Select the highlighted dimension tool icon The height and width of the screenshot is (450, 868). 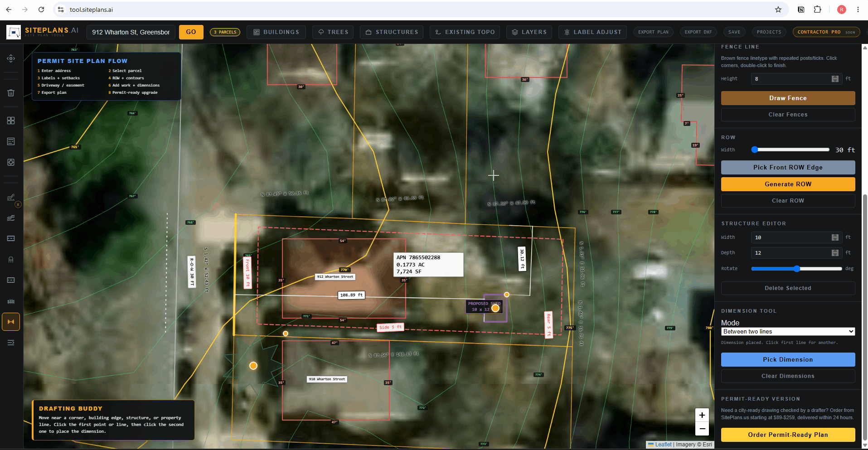point(11,322)
